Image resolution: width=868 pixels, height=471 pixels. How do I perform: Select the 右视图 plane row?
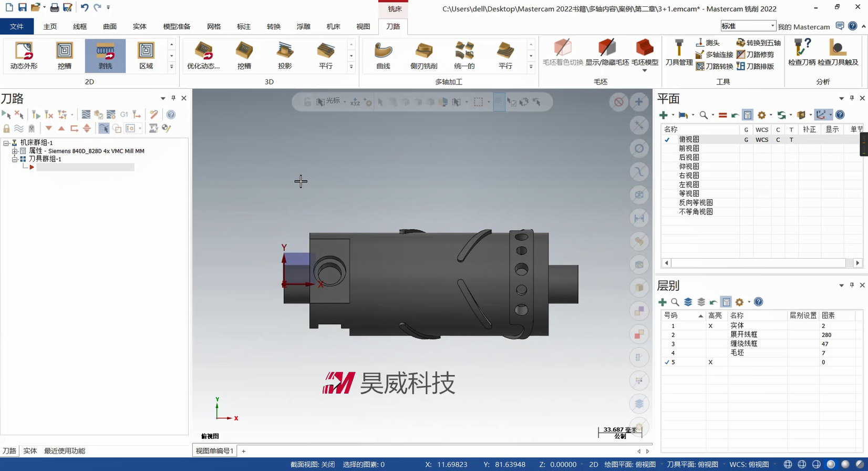tap(689, 176)
